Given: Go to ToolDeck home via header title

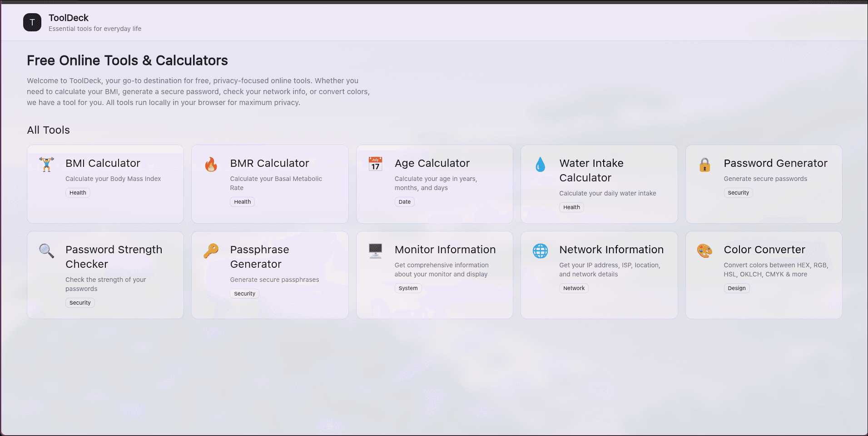Looking at the screenshot, I should 69,18.
